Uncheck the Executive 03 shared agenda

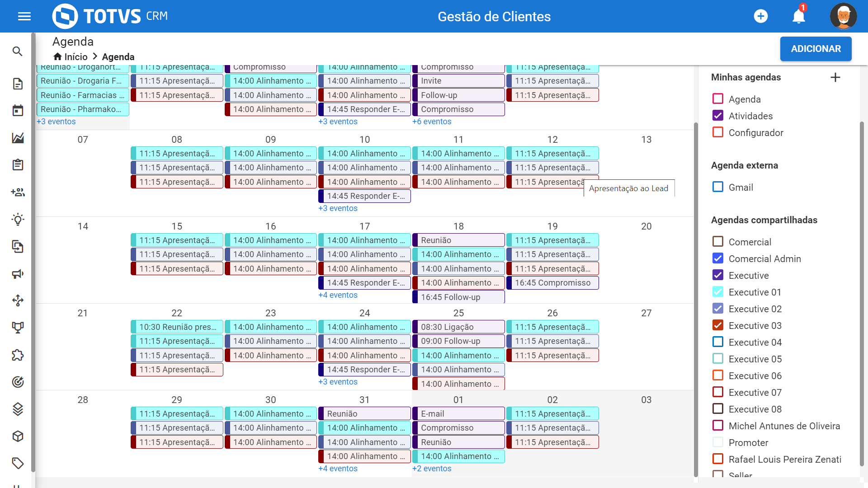718,325
